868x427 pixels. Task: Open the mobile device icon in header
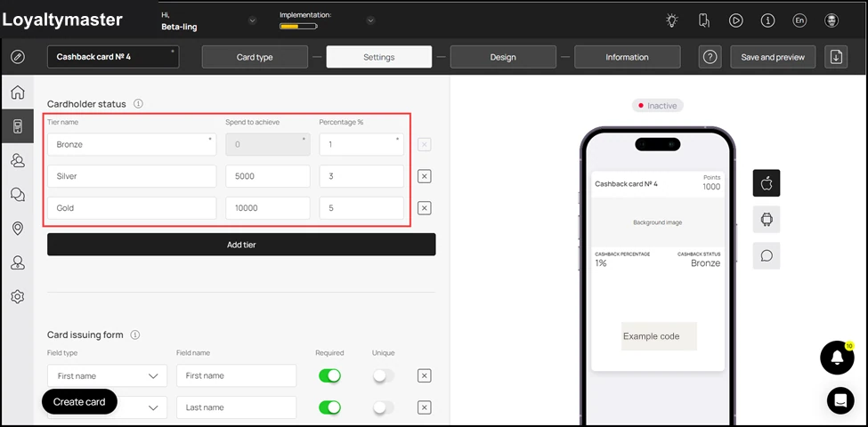click(703, 21)
